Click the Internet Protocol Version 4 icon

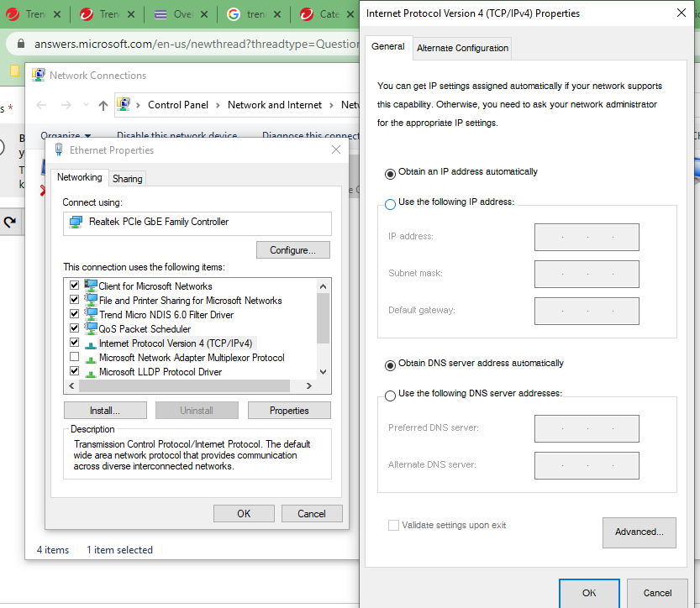91,344
